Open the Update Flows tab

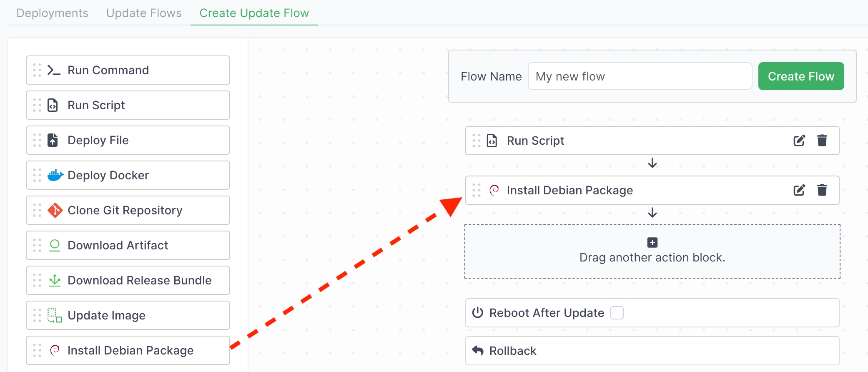144,13
